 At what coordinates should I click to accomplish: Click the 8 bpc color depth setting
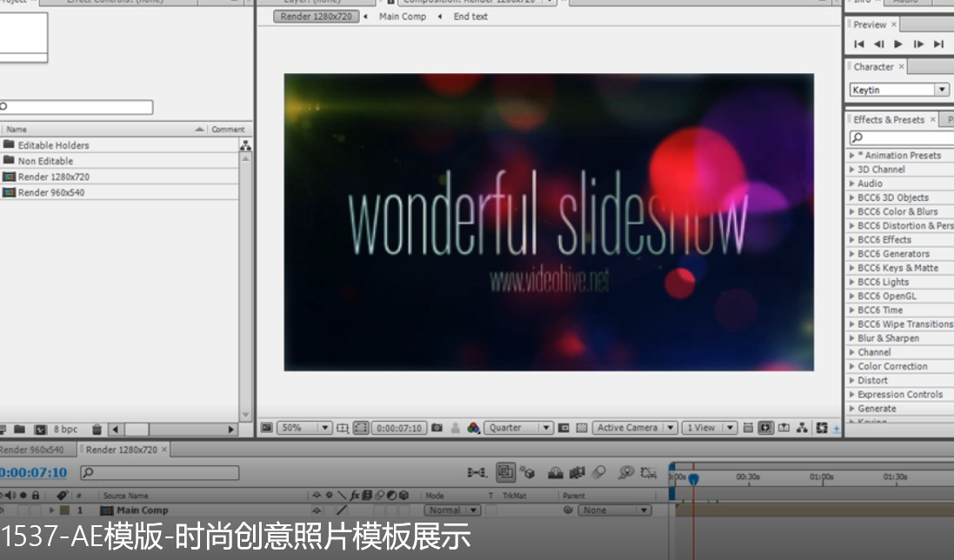pos(65,430)
